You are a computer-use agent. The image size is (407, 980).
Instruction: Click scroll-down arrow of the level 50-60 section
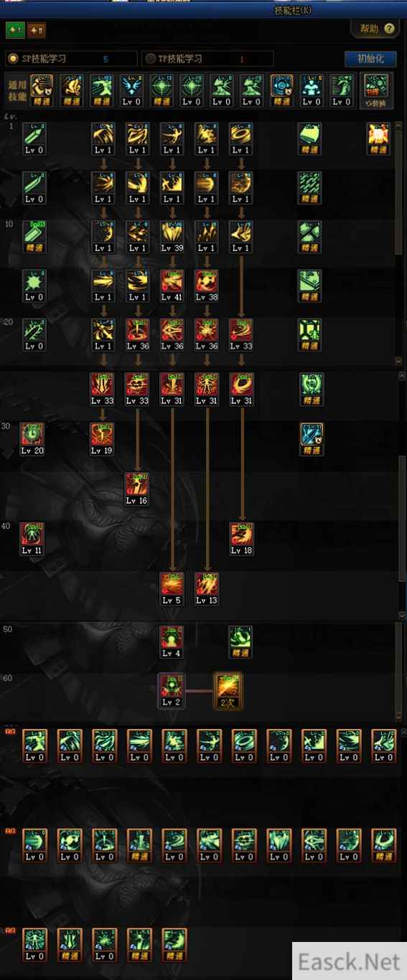[x=400, y=716]
